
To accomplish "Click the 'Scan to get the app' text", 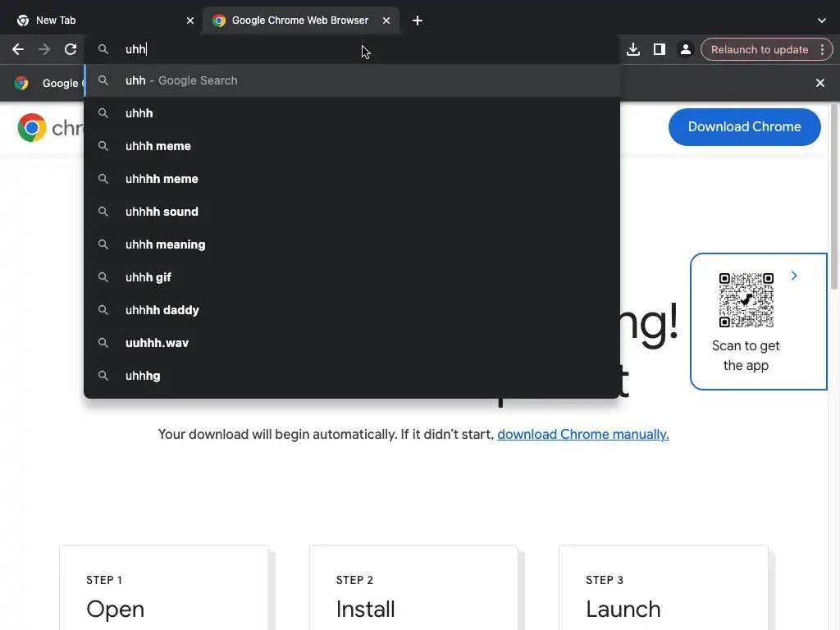I will (x=746, y=355).
